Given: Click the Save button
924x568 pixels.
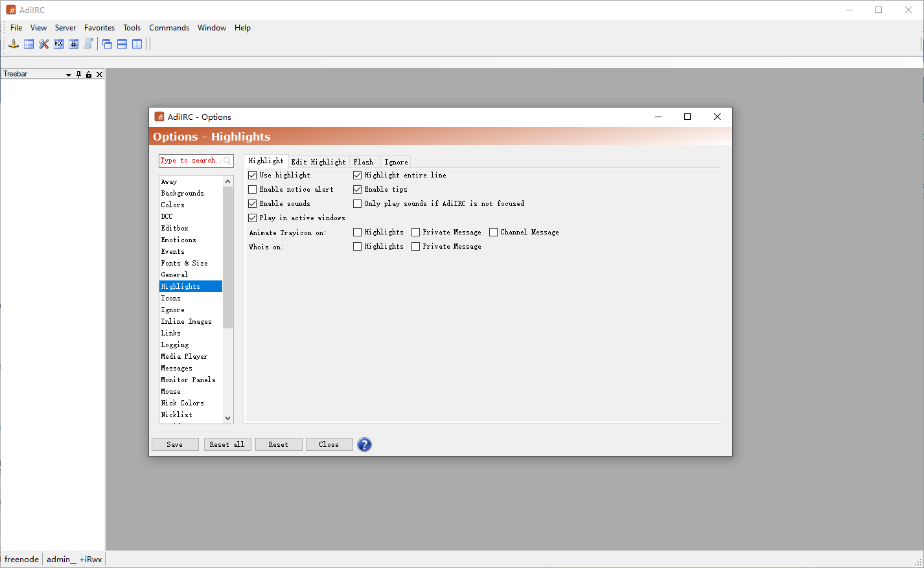Looking at the screenshot, I should coord(175,444).
